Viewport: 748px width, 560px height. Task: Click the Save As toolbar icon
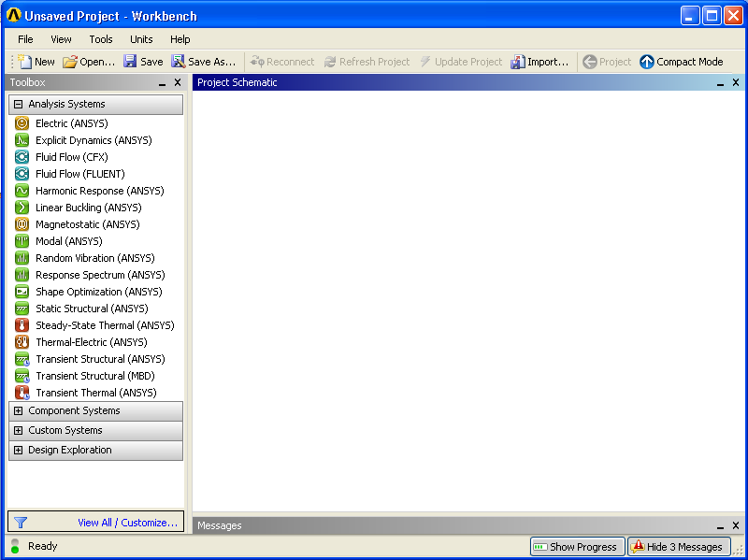179,61
